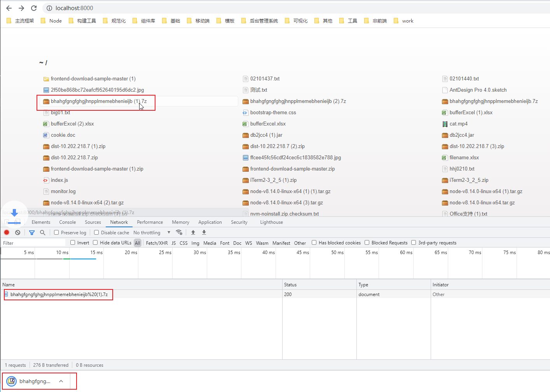Image resolution: width=550 pixels, height=392 pixels.
Task: Switch to the Console tab
Action: 68,222
